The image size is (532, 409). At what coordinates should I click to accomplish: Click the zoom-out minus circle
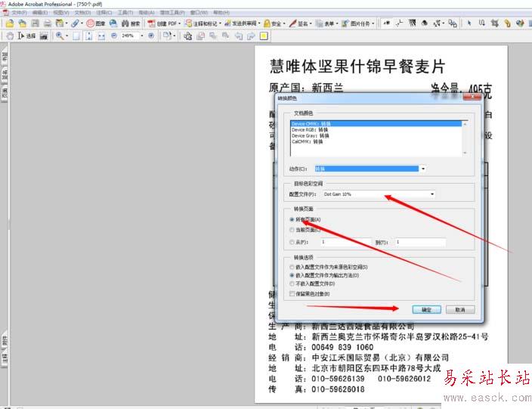pyautogui.click(x=114, y=36)
